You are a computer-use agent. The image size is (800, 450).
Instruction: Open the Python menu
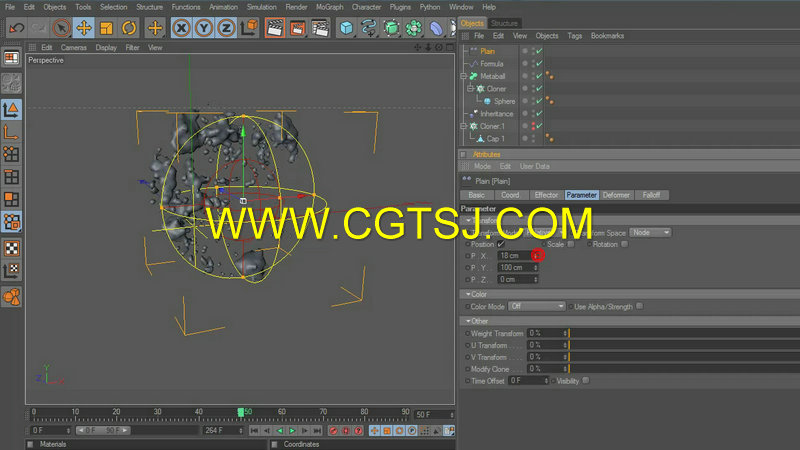coord(430,7)
